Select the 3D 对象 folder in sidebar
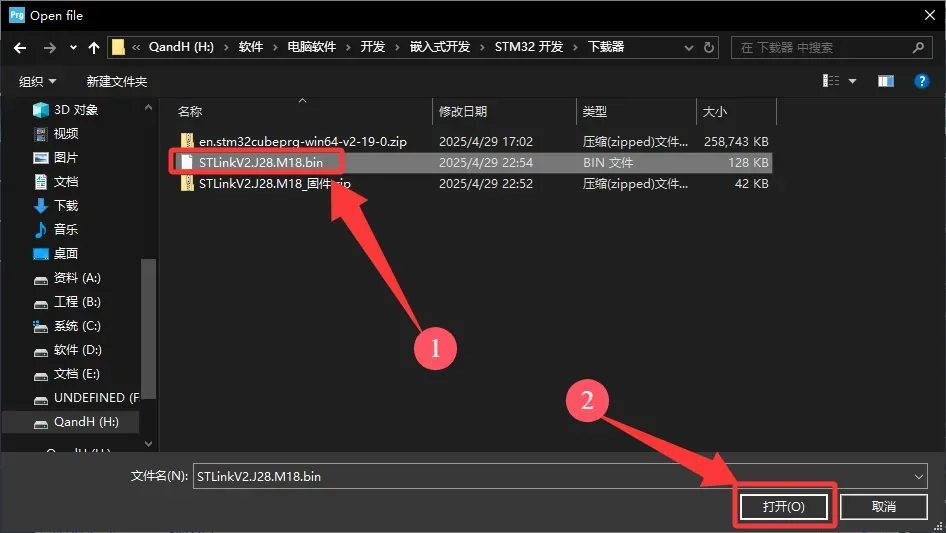Viewport: 946px width, 533px height. (x=75, y=109)
